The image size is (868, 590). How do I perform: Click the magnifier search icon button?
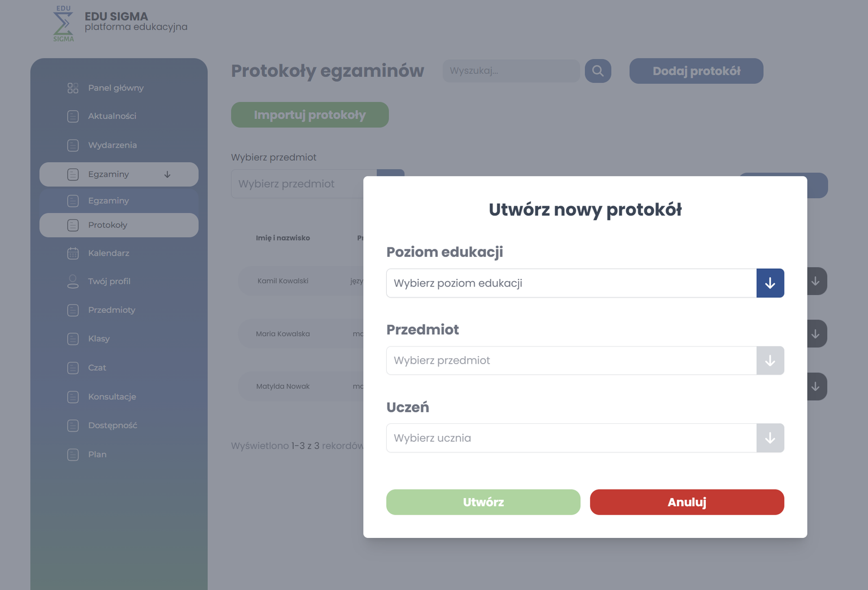[x=598, y=71]
